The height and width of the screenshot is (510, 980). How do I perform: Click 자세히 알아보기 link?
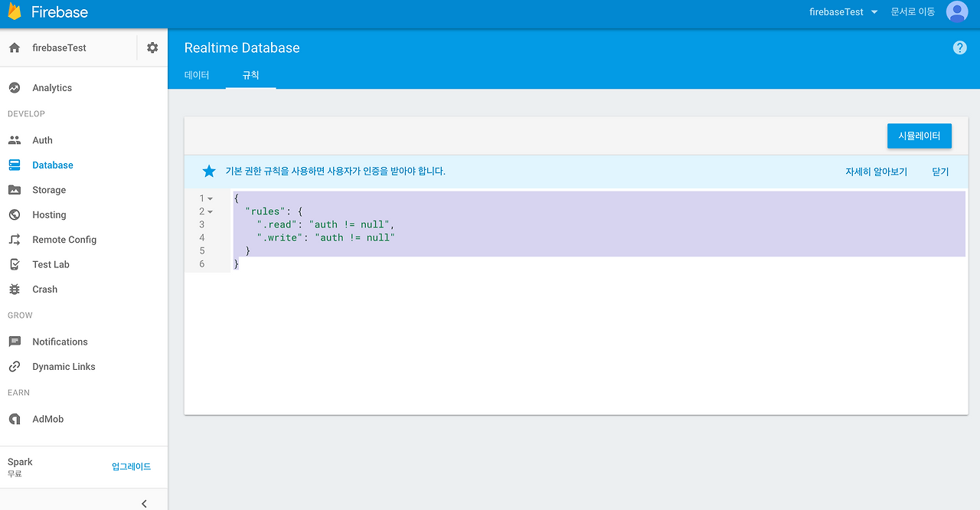pos(876,172)
